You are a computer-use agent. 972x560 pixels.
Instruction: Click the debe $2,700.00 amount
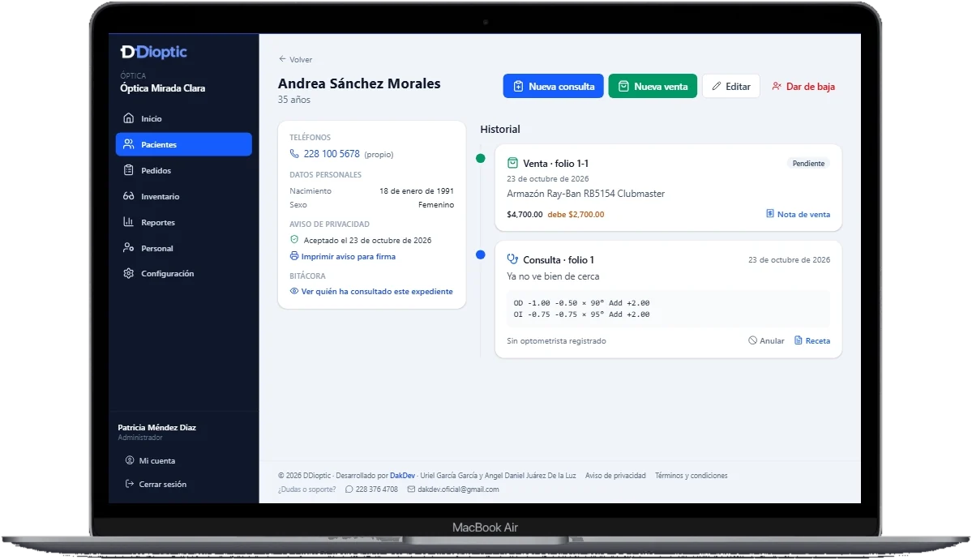pyautogui.click(x=576, y=214)
